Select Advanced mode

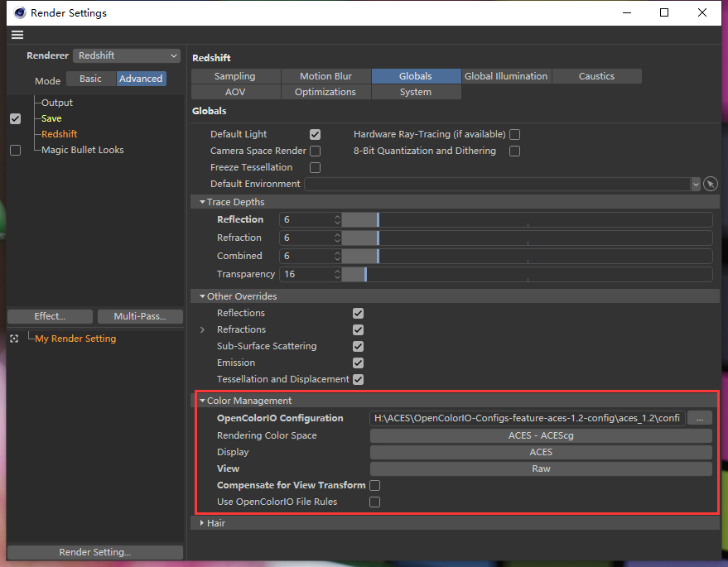141,79
